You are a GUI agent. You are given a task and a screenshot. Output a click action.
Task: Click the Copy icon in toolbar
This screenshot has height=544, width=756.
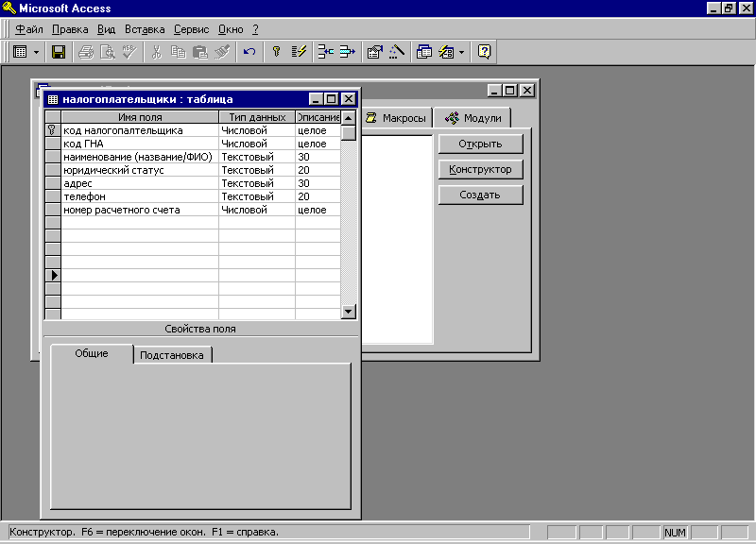click(x=178, y=52)
